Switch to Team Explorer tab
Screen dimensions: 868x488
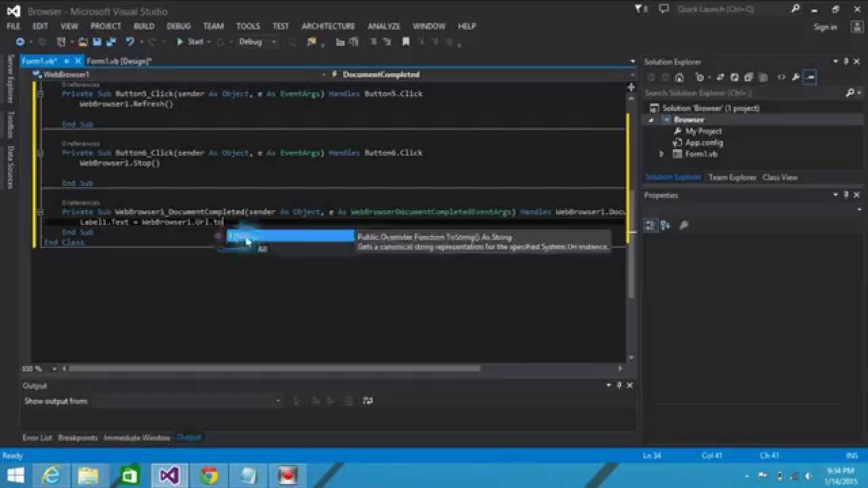(732, 178)
